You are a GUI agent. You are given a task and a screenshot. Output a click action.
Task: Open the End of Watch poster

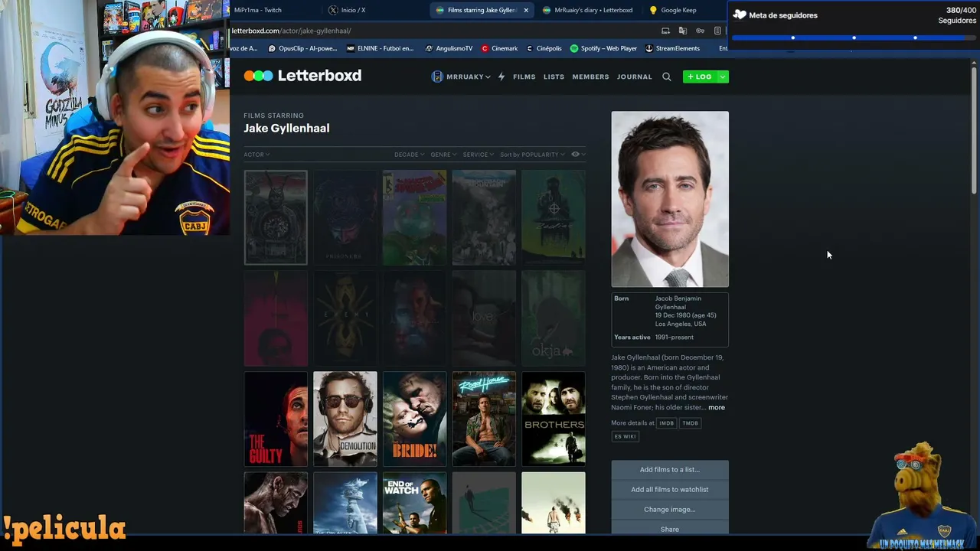[x=414, y=503]
